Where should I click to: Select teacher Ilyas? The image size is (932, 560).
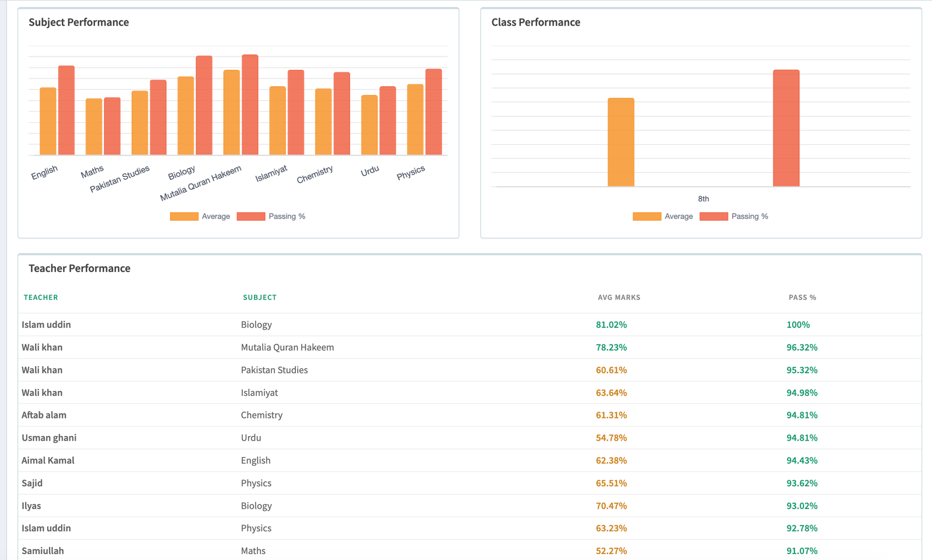(31, 506)
